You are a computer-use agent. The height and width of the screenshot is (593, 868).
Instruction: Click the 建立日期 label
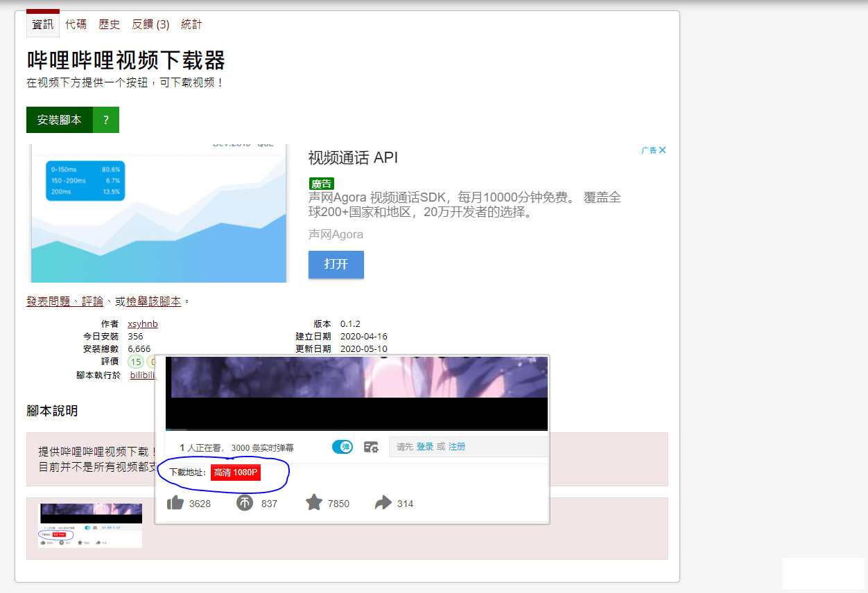[x=313, y=336]
